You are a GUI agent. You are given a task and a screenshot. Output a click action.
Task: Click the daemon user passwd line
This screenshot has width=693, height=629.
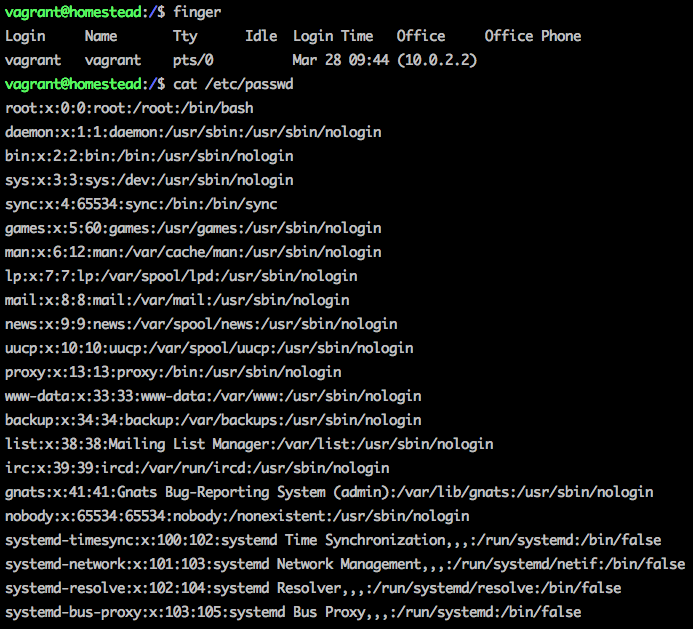pyautogui.click(x=193, y=132)
